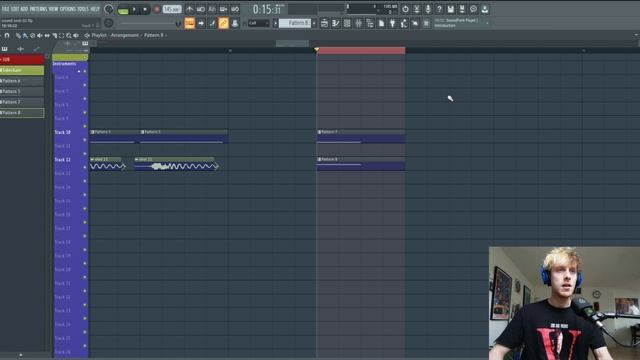Click the stamp tool icon

tap(235, 23)
